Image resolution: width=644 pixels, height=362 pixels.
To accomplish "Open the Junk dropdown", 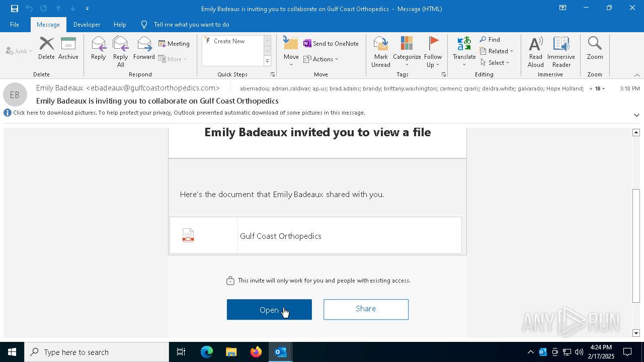I will pos(19,51).
